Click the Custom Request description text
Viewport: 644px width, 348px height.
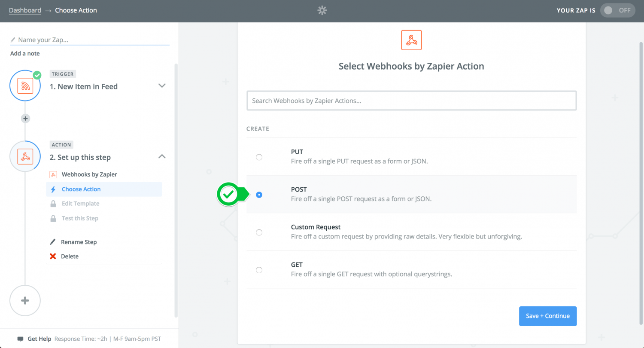click(x=406, y=237)
